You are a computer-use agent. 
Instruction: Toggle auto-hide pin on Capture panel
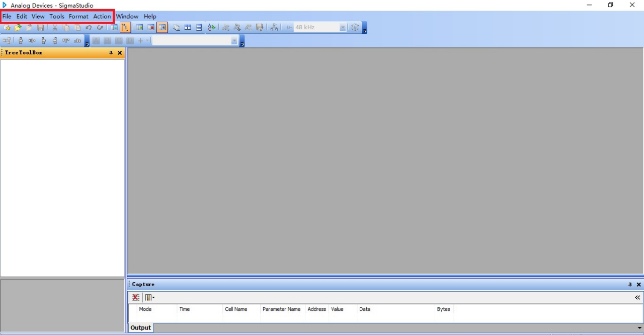[630, 285]
